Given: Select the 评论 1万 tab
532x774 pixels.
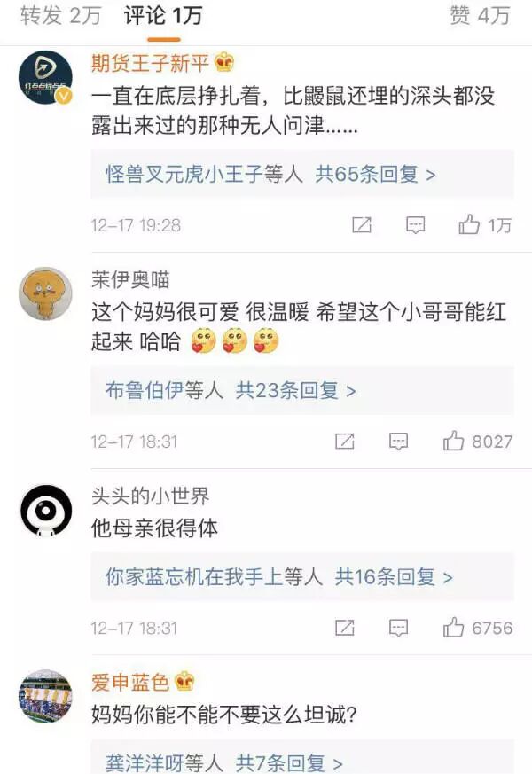Looking at the screenshot, I should [163, 16].
